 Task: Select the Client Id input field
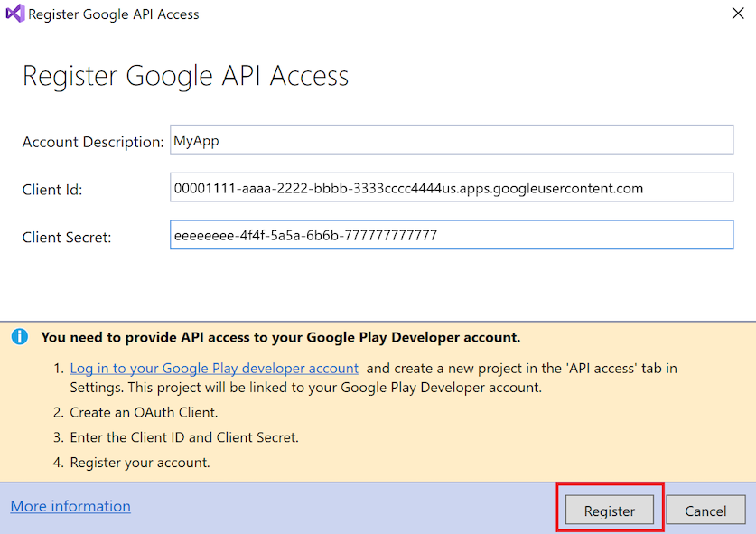(x=452, y=187)
